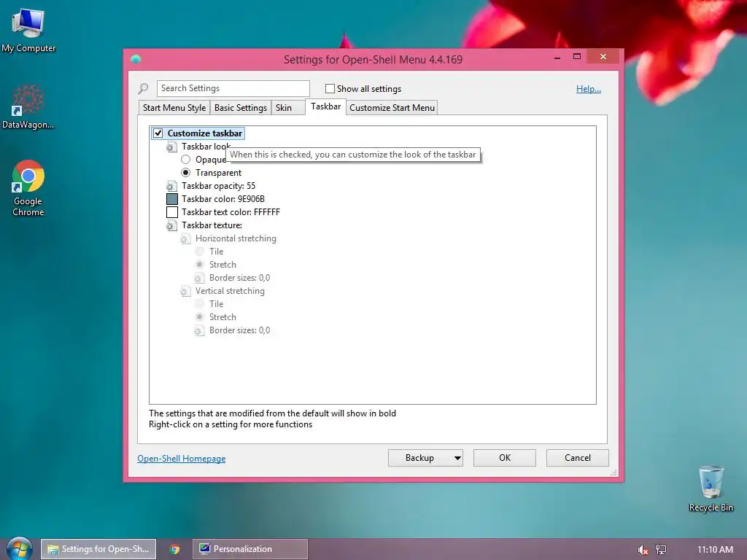This screenshot has height=560, width=747.
Task: Click the Windows Start orb
Action: click(20, 549)
